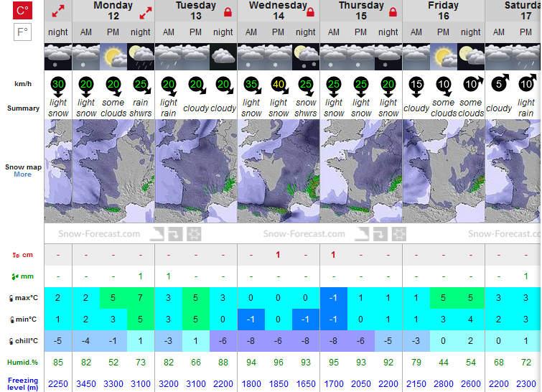Switch temperature units to Fahrenheit
The image size is (542, 392).
tap(22, 32)
